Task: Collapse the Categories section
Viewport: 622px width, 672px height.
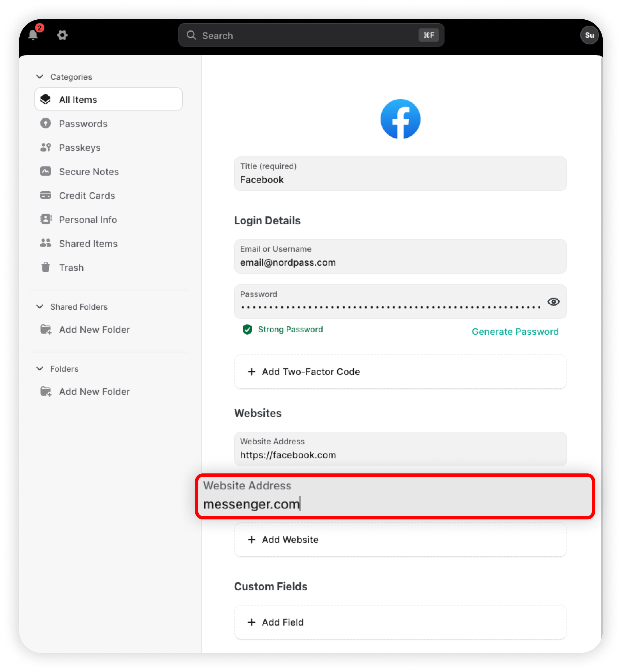Action: tap(40, 77)
